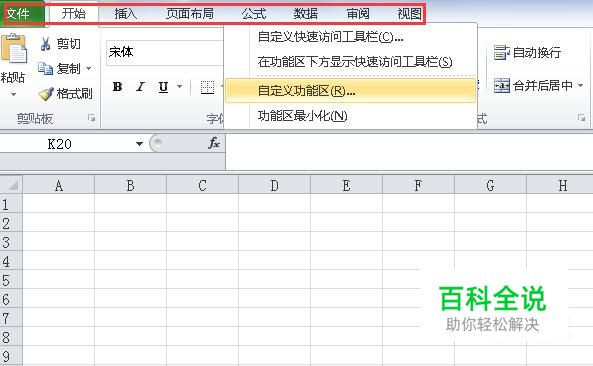This screenshot has width=593, height=366.
Task: Select row 5 header
Action: click(11, 279)
